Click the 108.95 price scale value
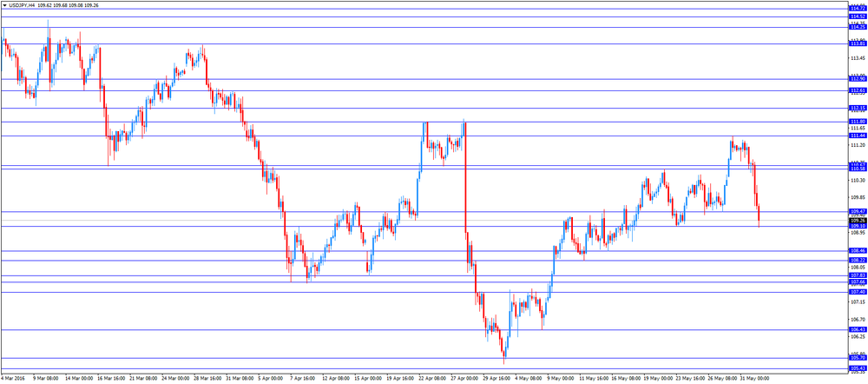This screenshot has height=384, width=868. coord(857,233)
